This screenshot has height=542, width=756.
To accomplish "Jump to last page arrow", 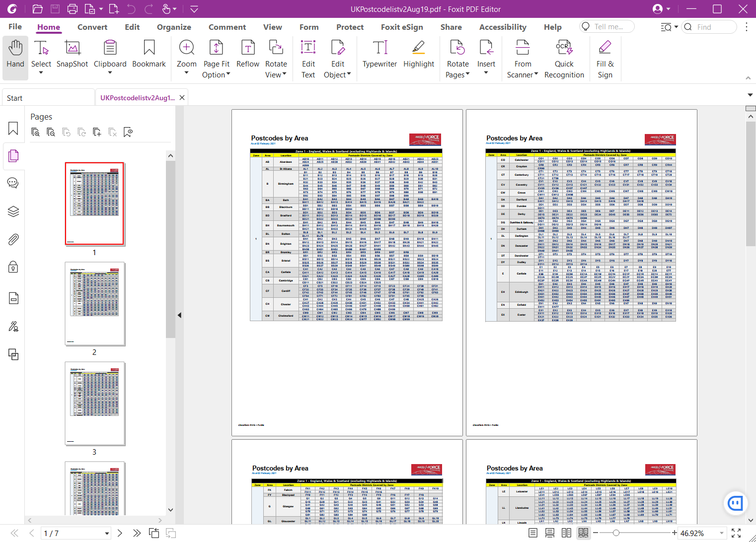I will [x=137, y=533].
